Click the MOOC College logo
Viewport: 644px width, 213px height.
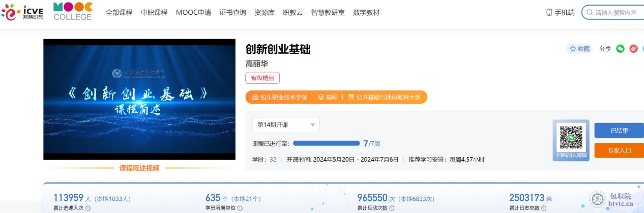click(x=73, y=11)
